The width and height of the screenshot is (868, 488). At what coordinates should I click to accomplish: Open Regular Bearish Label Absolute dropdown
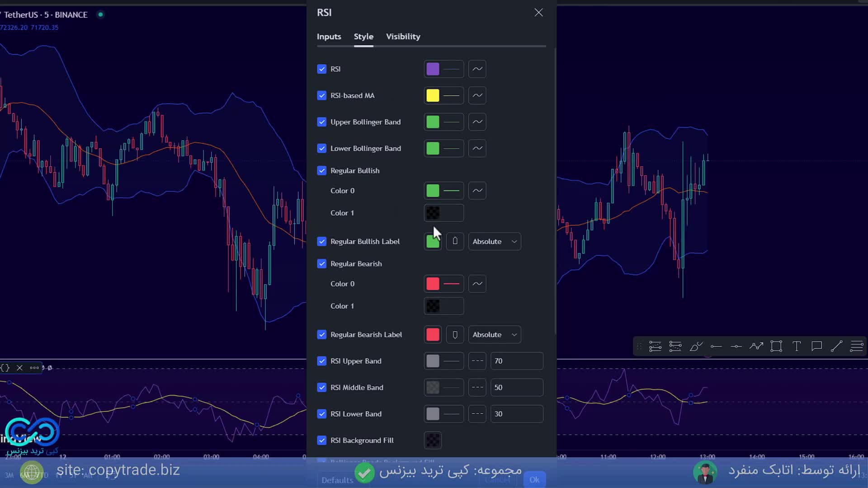(x=494, y=335)
